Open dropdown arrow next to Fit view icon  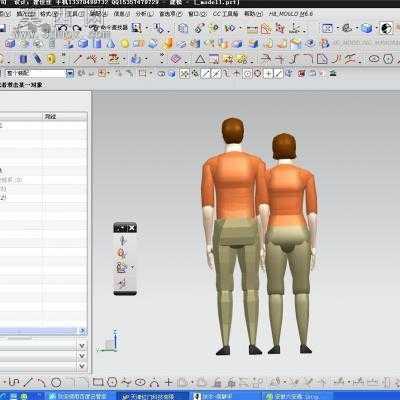(337, 29)
